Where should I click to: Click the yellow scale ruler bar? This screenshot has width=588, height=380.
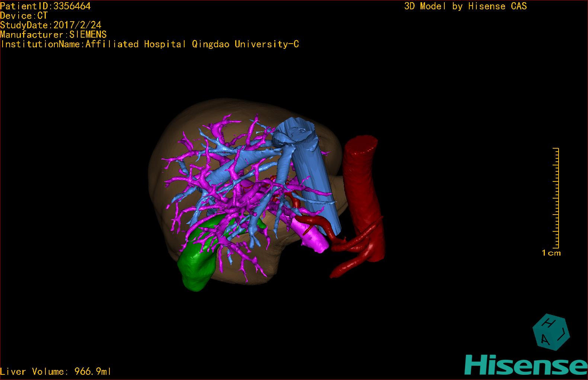556,198
